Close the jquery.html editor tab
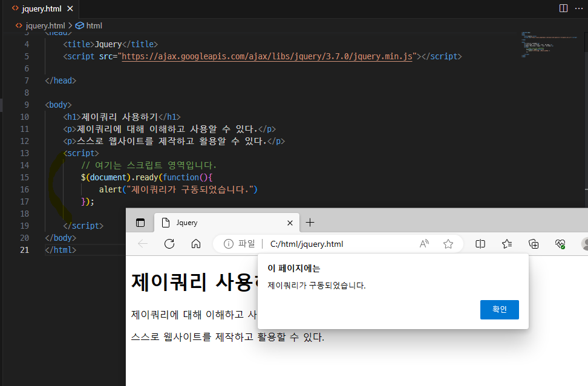 [x=70, y=8]
